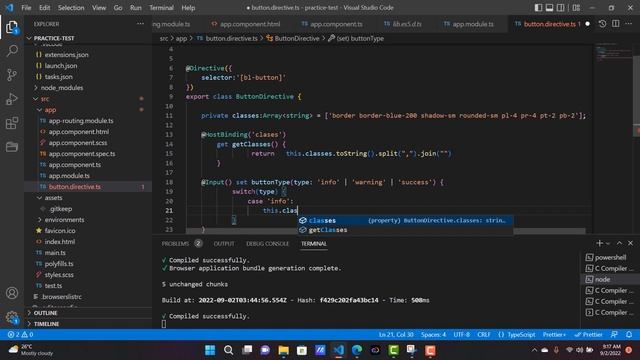Select the powershell terminal instance

point(609,258)
